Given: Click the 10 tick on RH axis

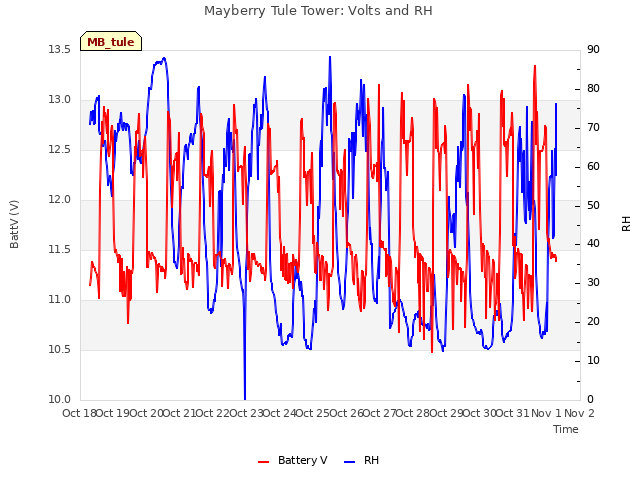Looking at the screenshot, I should coord(593,361).
